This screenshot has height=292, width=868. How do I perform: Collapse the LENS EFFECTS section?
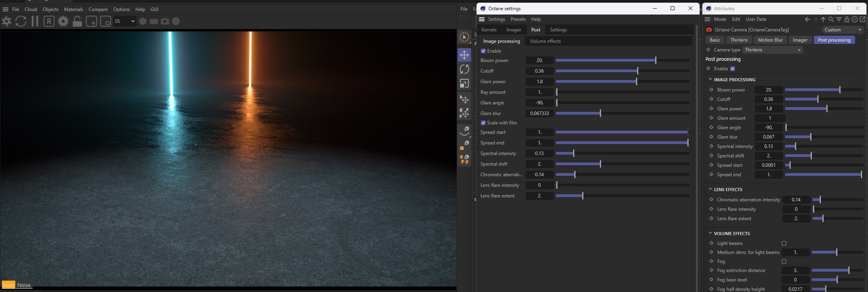tap(711, 189)
